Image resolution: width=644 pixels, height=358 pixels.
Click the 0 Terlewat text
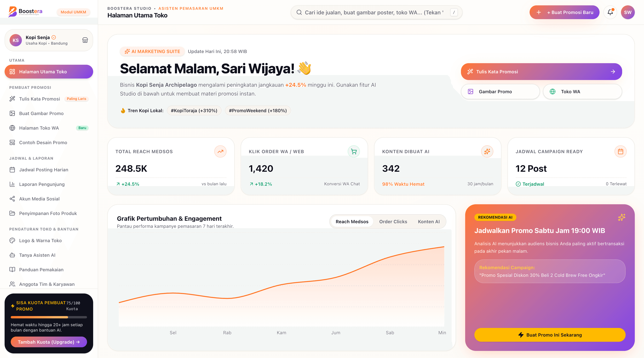[x=616, y=184]
